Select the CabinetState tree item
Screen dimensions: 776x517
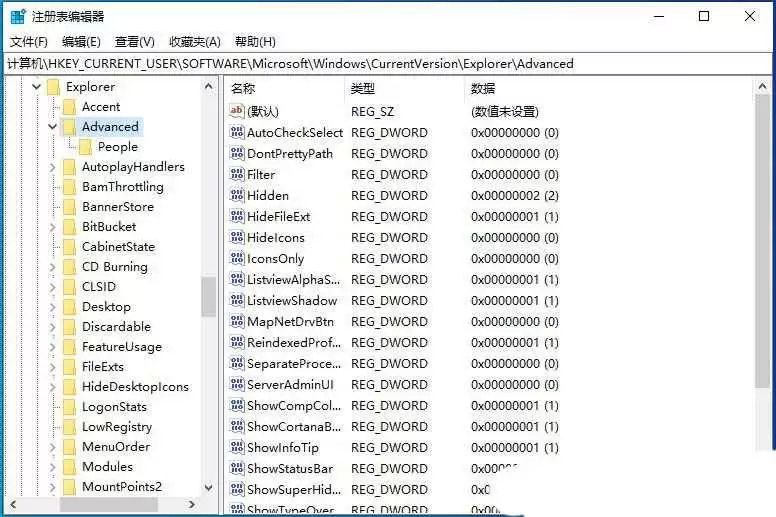click(x=118, y=246)
